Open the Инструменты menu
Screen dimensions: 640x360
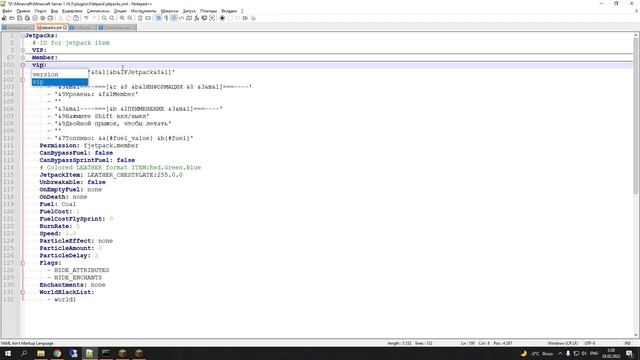click(x=144, y=11)
